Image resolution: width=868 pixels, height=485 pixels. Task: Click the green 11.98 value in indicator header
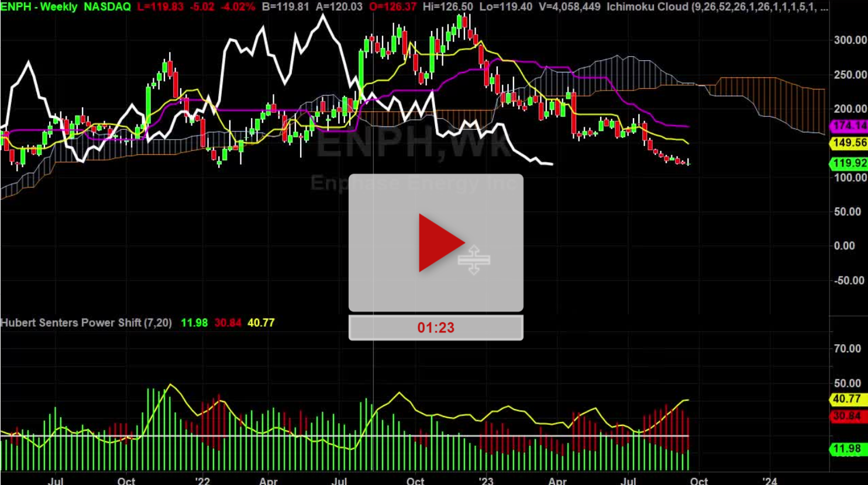click(x=194, y=323)
